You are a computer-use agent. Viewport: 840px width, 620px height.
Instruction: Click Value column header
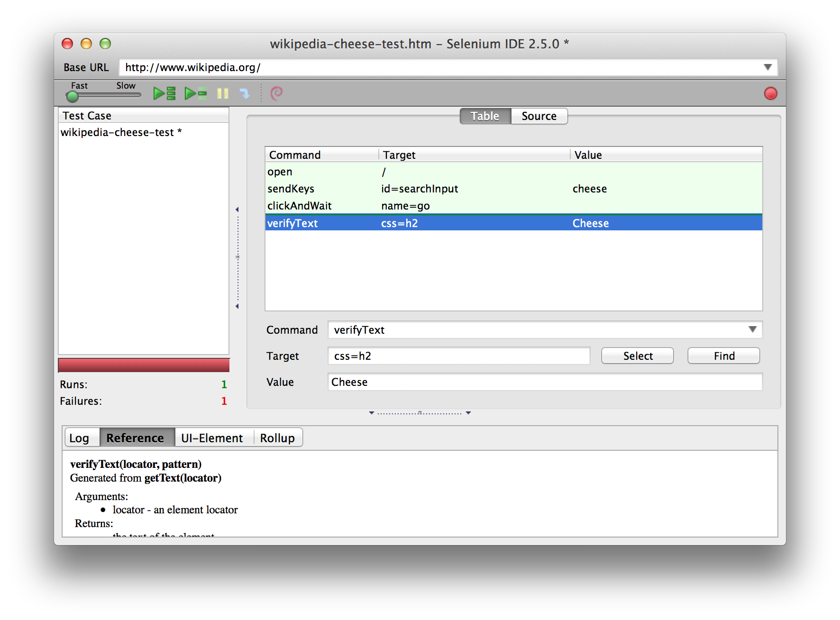[666, 155]
